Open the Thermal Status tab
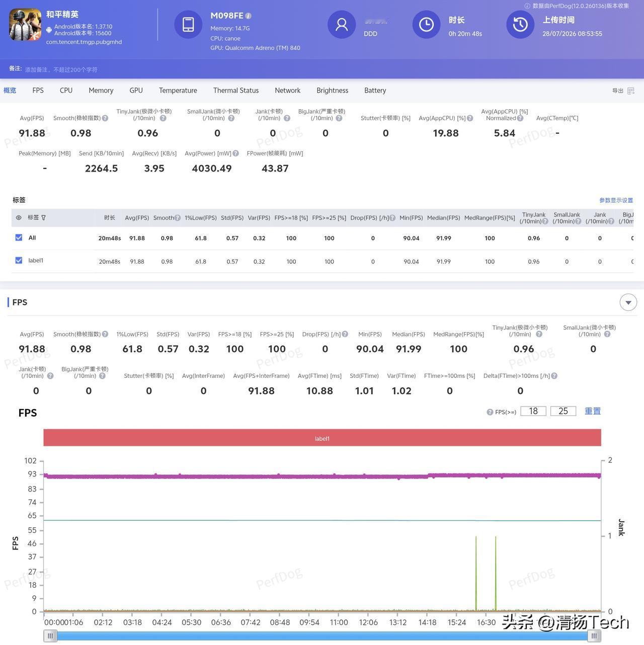The height and width of the screenshot is (645, 644). [x=236, y=91]
